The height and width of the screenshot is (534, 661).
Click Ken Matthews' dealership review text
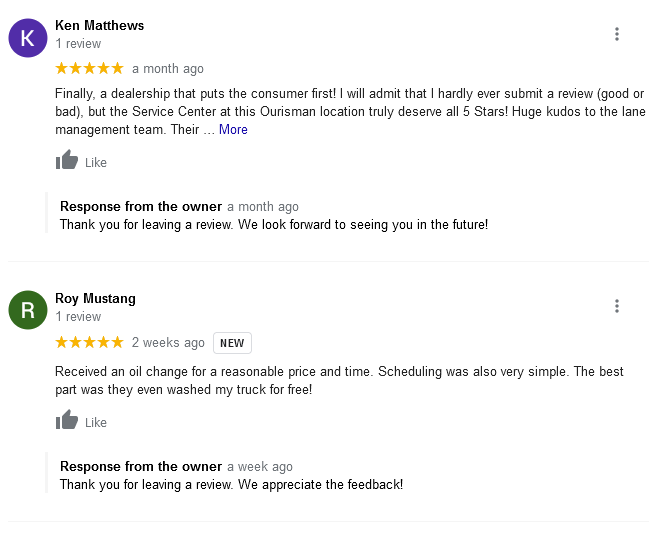pos(349,111)
